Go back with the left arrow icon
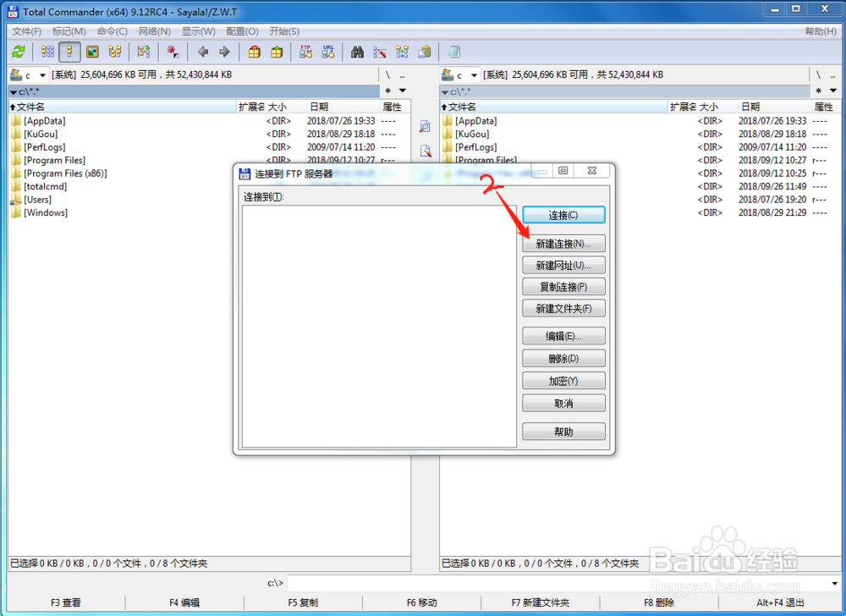846x616 pixels. point(203,52)
